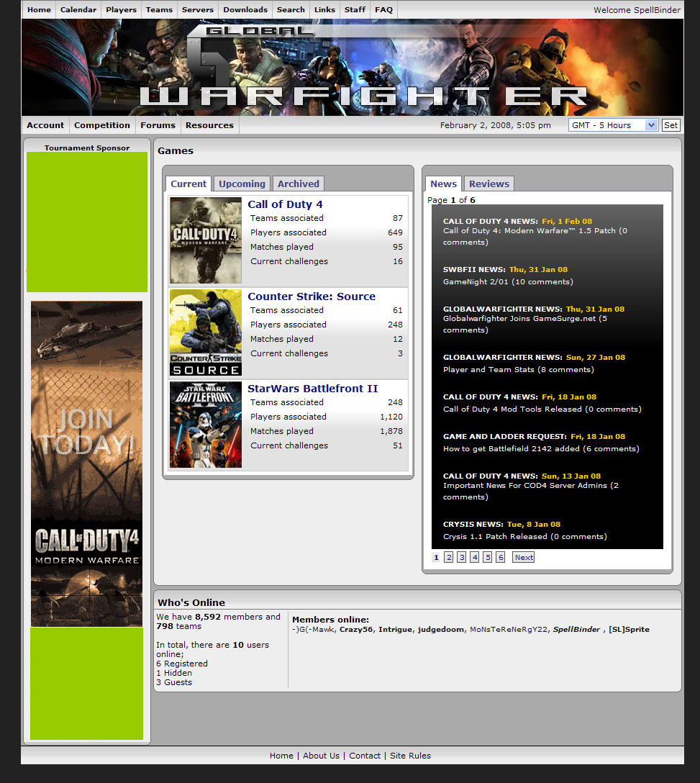This screenshot has width=700, height=783.
Task: Open the GameNight 2/01 news item
Action: (508, 281)
